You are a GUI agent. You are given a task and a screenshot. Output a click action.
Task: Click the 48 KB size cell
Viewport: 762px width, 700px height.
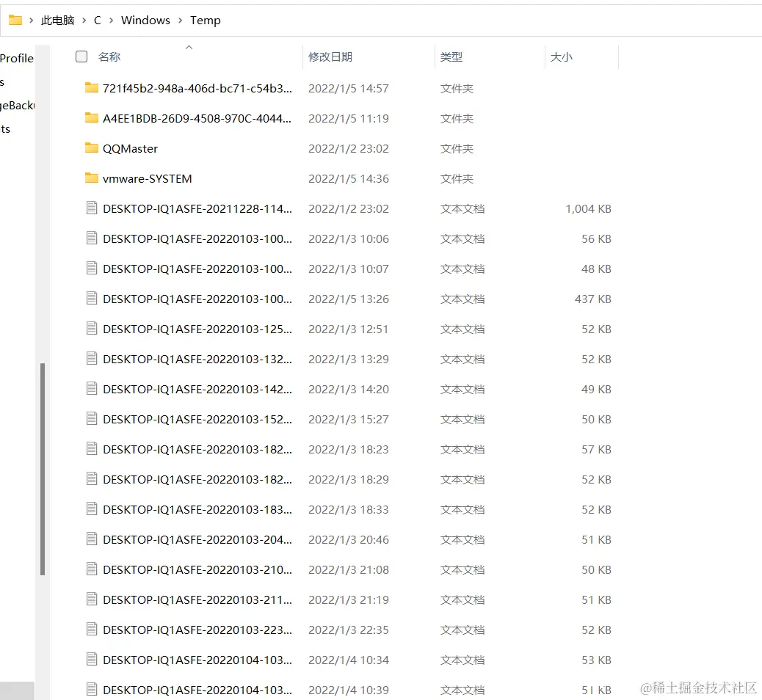(x=596, y=269)
